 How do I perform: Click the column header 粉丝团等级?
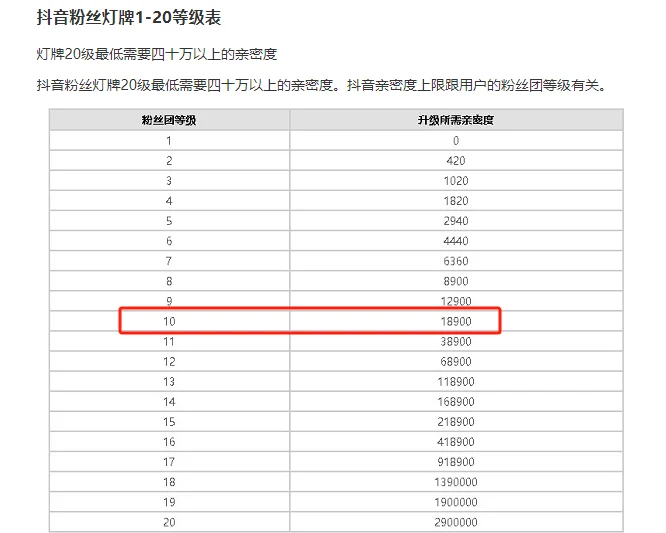[169, 120]
